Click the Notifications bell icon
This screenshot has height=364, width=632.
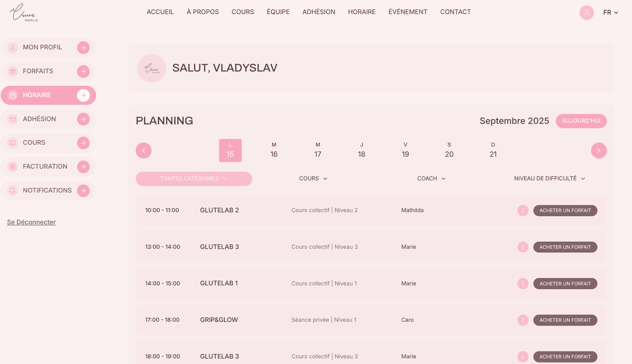(13, 191)
